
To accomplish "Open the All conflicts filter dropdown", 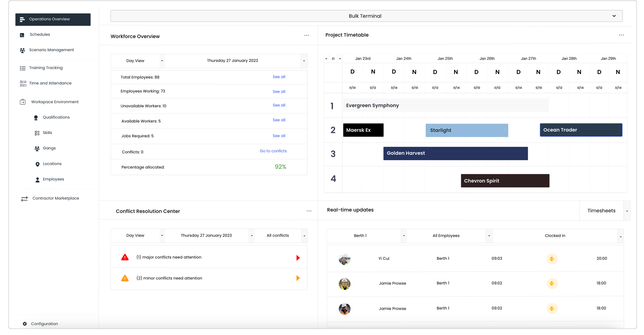I will [304, 236].
